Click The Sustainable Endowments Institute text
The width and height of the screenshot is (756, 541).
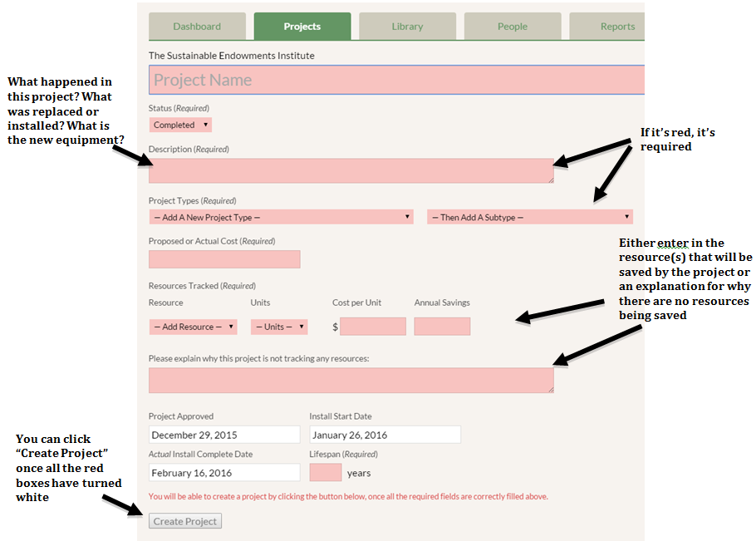tap(232, 56)
